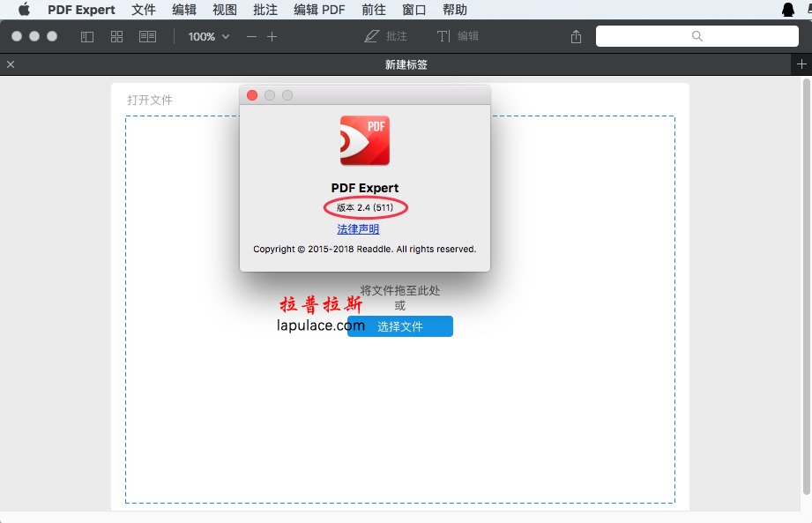Enable the two-page spread view

click(x=147, y=36)
